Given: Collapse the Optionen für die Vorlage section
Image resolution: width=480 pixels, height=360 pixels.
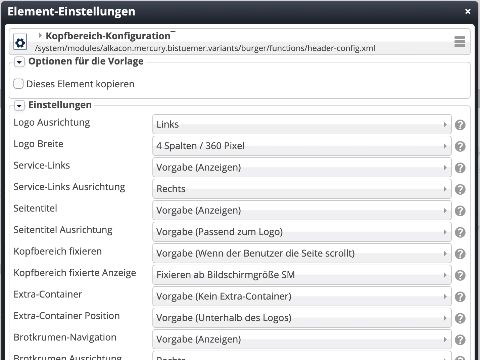Looking at the screenshot, I should tap(19, 62).
